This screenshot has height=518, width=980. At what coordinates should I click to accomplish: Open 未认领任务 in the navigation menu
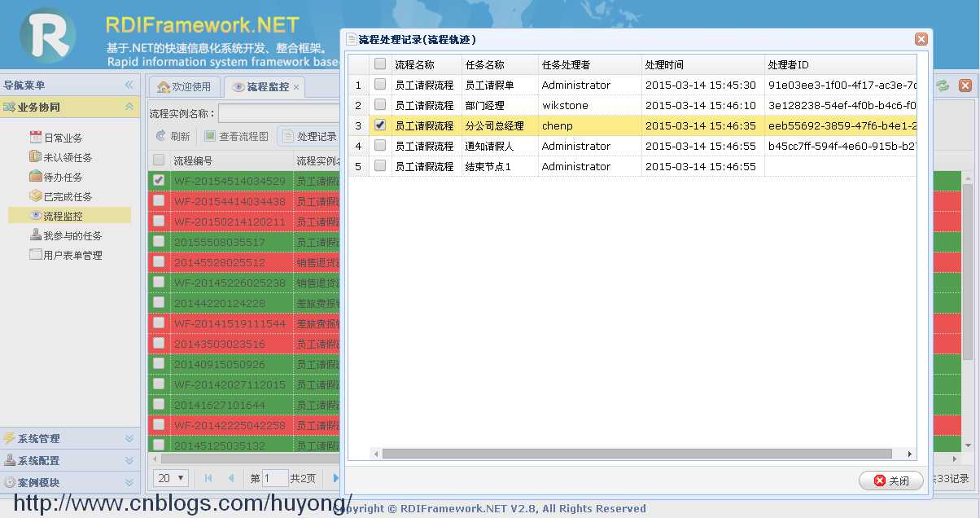(68, 158)
